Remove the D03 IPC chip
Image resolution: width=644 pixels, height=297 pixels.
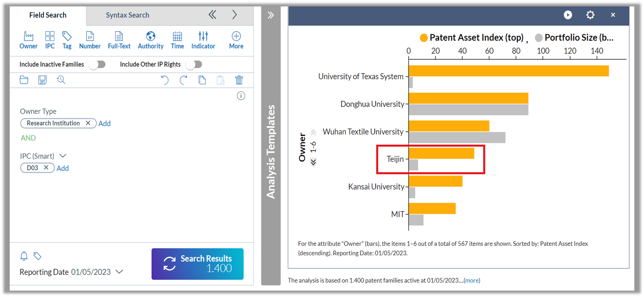(x=46, y=168)
